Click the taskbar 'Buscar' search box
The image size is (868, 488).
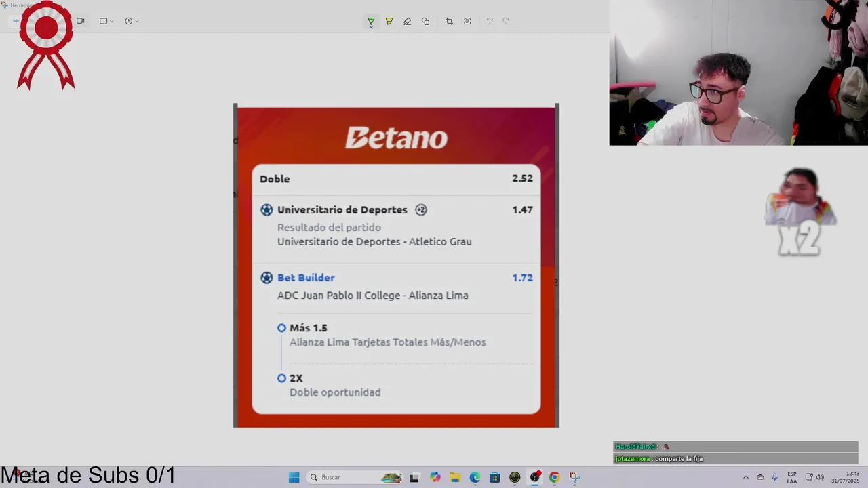pos(355,477)
